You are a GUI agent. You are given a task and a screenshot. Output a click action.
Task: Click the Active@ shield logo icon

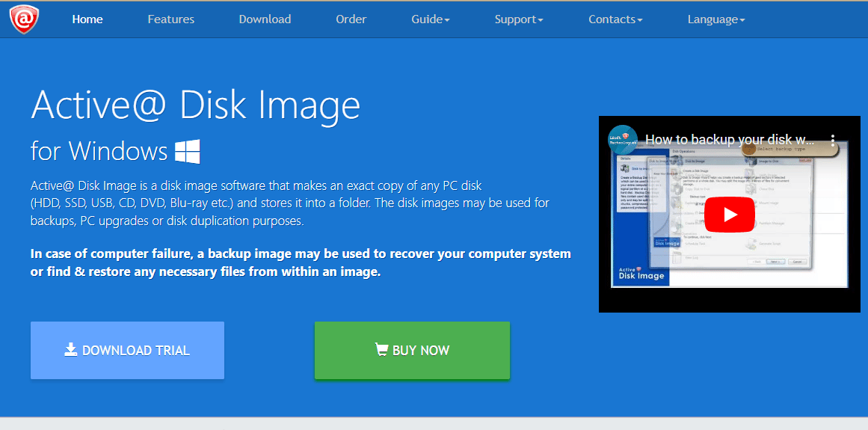pyautogui.click(x=24, y=19)
